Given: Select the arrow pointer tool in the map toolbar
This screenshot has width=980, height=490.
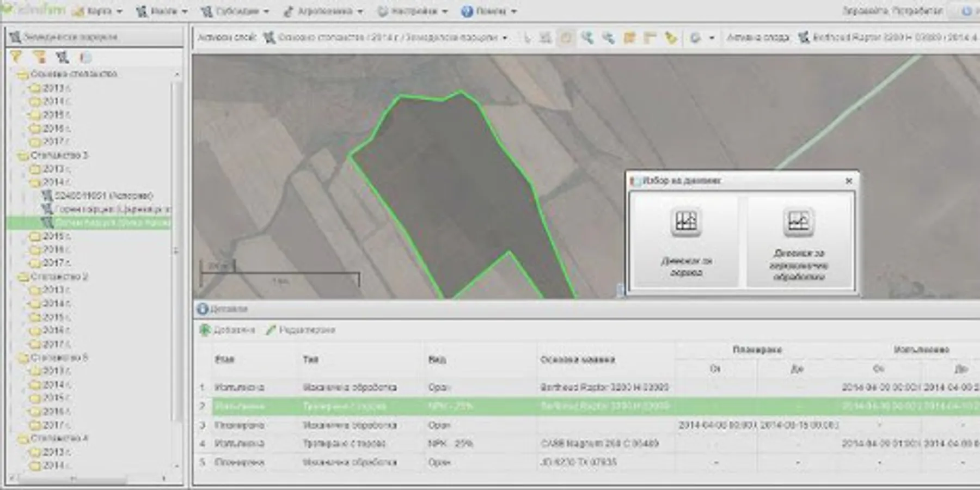Looking at the screenshot, I should tap(526, 38).
